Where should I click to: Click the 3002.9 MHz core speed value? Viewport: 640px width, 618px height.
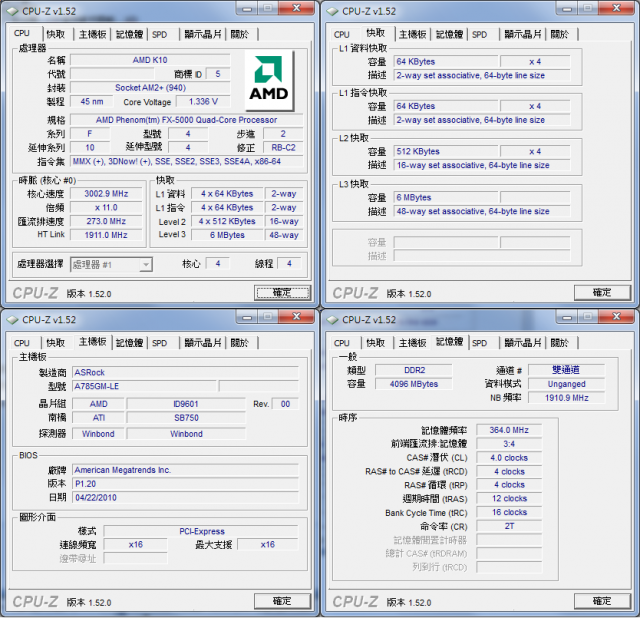point(106,193)
